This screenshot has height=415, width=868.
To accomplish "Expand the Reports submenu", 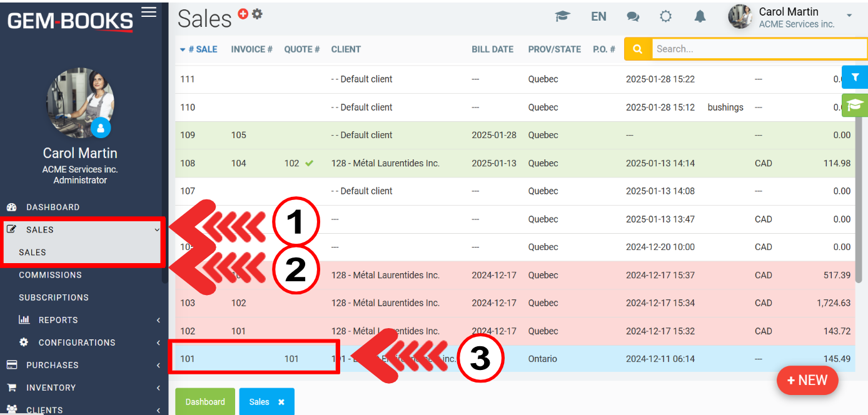I will coord(58,320).
